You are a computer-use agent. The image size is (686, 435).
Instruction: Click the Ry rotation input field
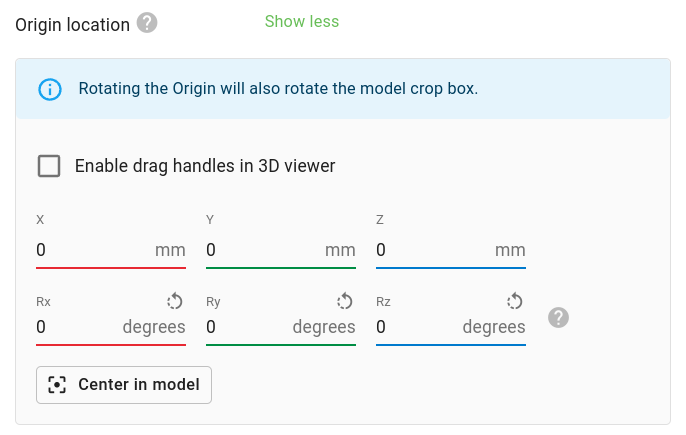click(245, 327)
